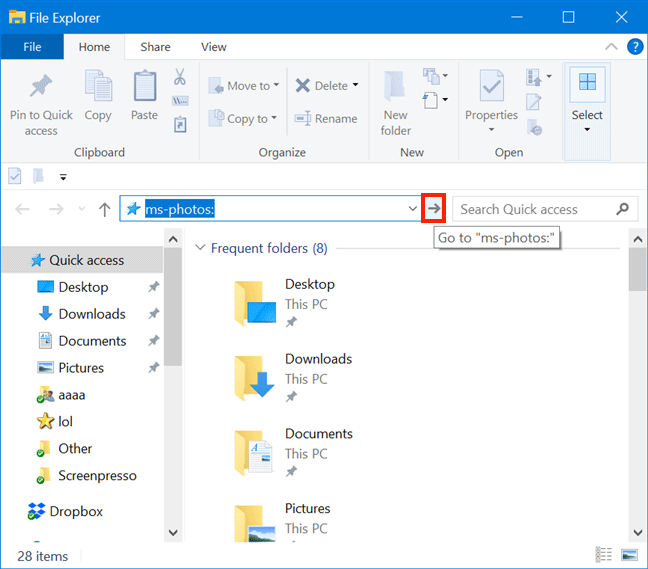Open Downloads in navigation pane
This screenshot has height=569, width=648.
click(92, 314)
